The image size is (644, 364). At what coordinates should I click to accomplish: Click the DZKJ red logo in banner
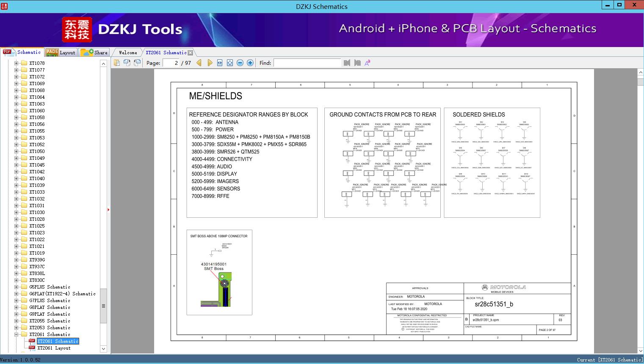point(77,29)
